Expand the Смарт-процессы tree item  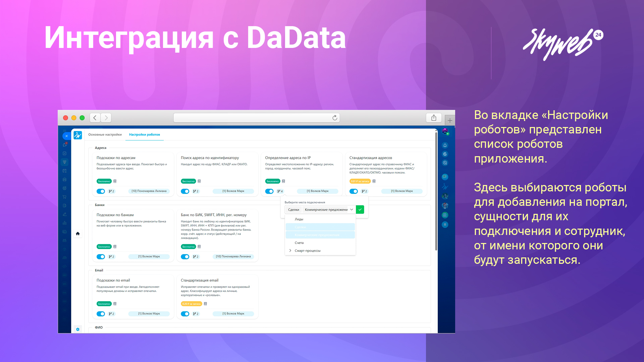[290, 250]
